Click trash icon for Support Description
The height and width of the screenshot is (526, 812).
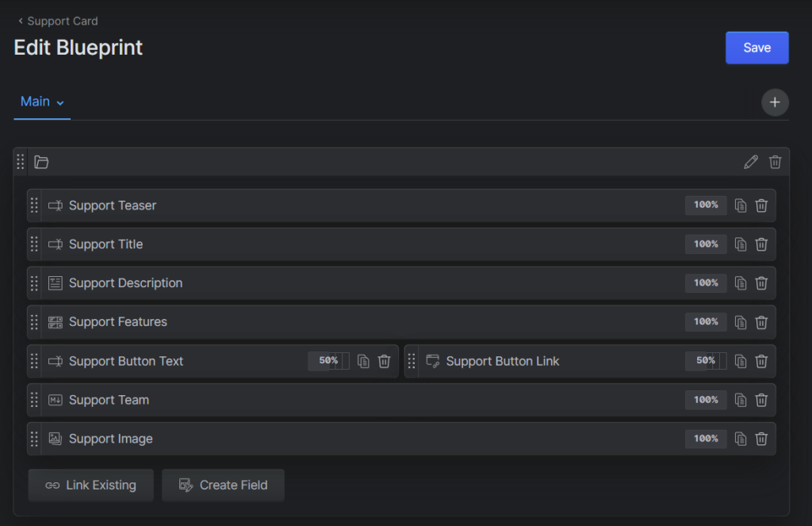coord(761,283)
